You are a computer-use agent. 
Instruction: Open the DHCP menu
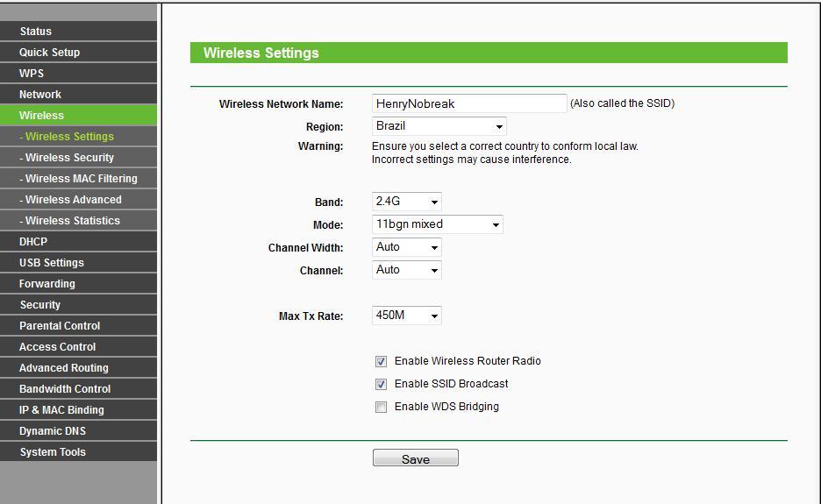click(79, 241)
